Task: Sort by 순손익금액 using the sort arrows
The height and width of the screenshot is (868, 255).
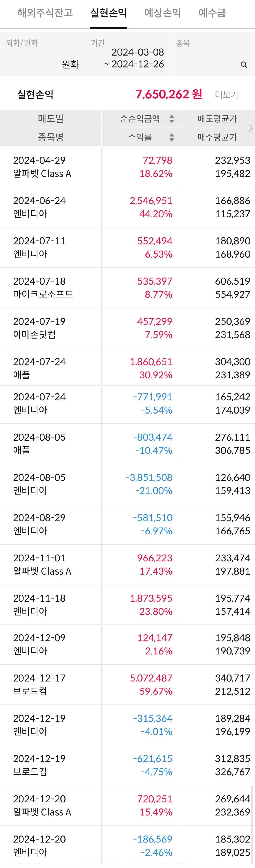Action: coord(172,119)
